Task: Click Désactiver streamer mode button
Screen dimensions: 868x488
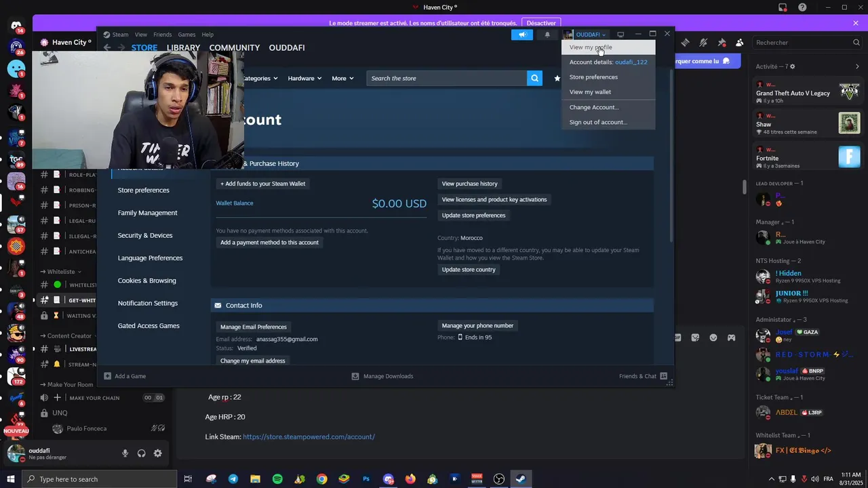Action: pos(541,23)
